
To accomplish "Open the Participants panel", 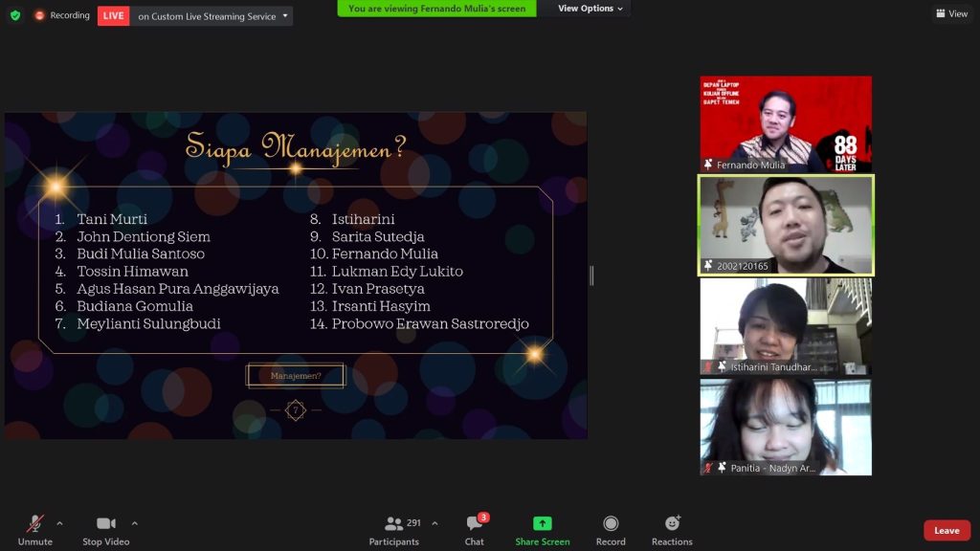I will tap(393, 529).
